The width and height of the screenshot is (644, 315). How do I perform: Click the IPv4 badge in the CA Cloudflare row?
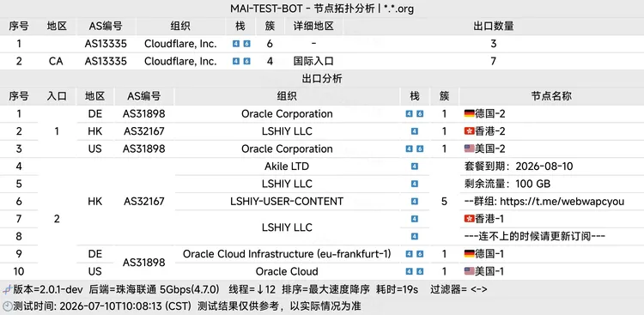236,61
